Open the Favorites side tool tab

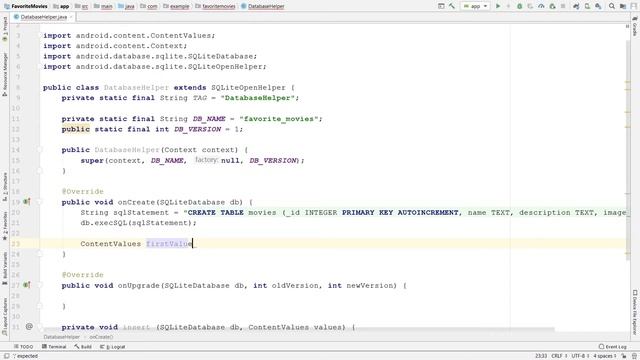click(5, 226)
